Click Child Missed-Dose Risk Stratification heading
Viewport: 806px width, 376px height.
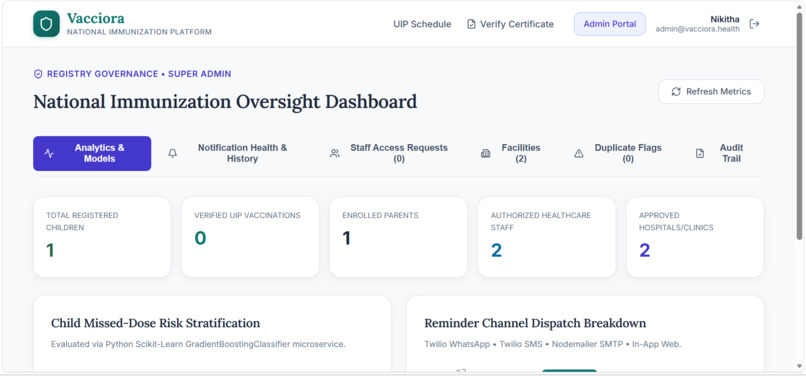pyautogui.click(x=155, y=323)
